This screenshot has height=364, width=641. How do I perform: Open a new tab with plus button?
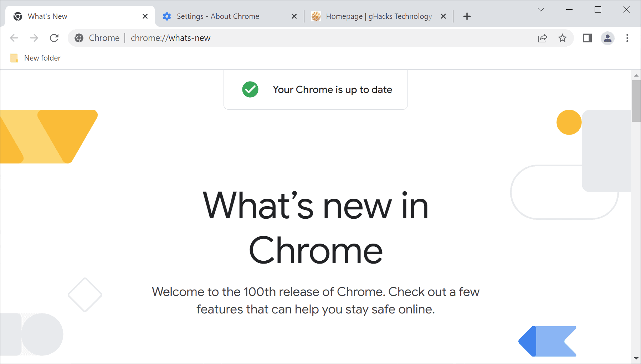click(467, 16)
